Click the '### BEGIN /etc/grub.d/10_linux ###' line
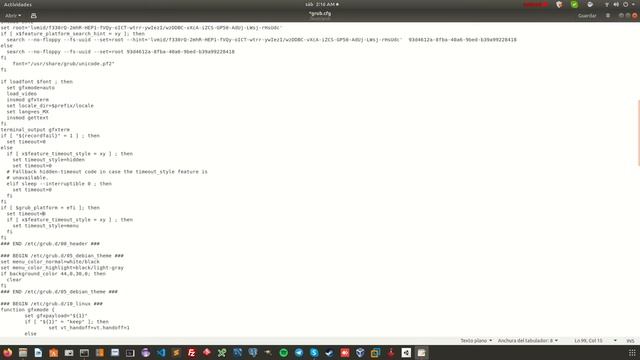 51,304
